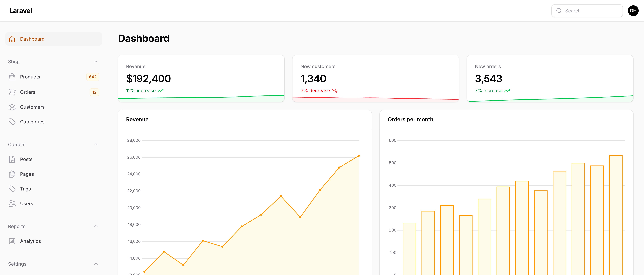Viewport: 644px width, 275px height.
Task: Click the magnifier icon in Search
Action: coord(559,11)
